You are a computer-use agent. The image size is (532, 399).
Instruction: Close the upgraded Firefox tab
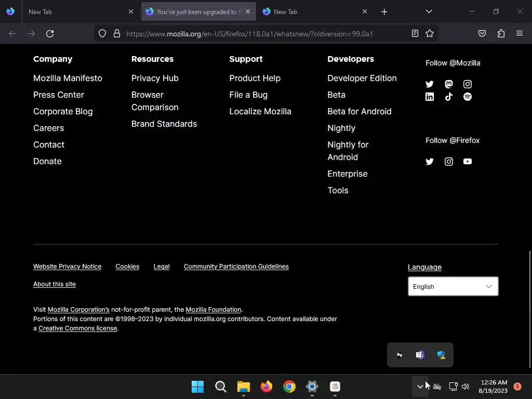coord(248,11)
